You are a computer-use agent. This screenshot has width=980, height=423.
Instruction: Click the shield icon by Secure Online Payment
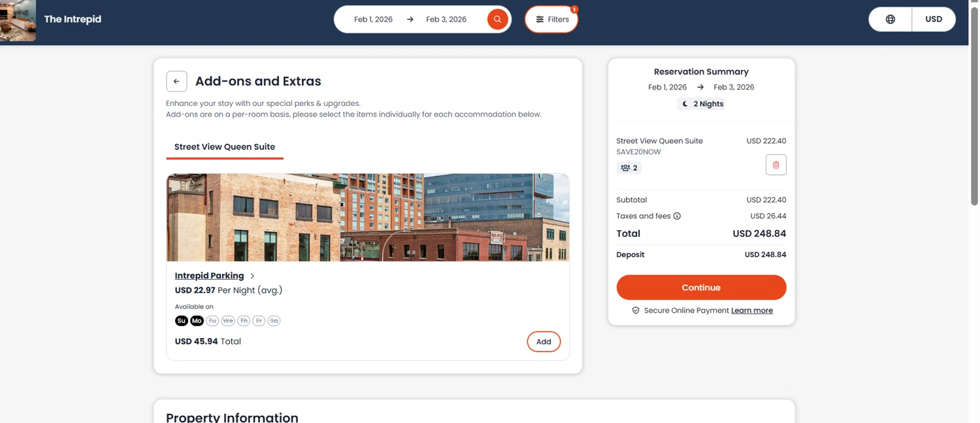pyautogui.click(x=636, y=311)
